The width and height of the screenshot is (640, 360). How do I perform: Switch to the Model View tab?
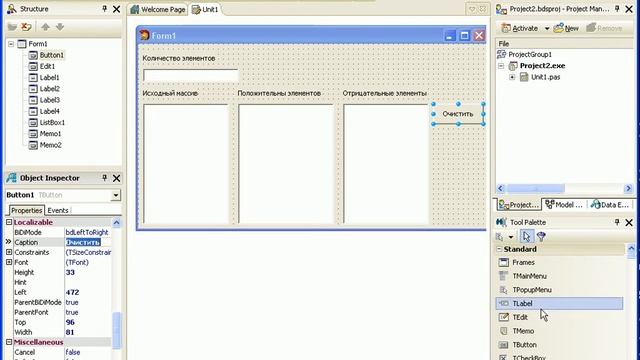click(564, 204)
